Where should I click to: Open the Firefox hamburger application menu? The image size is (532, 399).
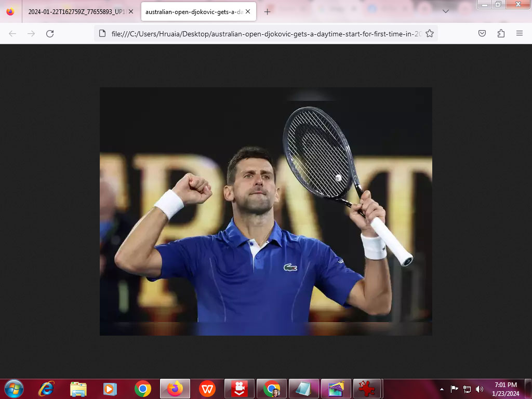coord(520,34)
